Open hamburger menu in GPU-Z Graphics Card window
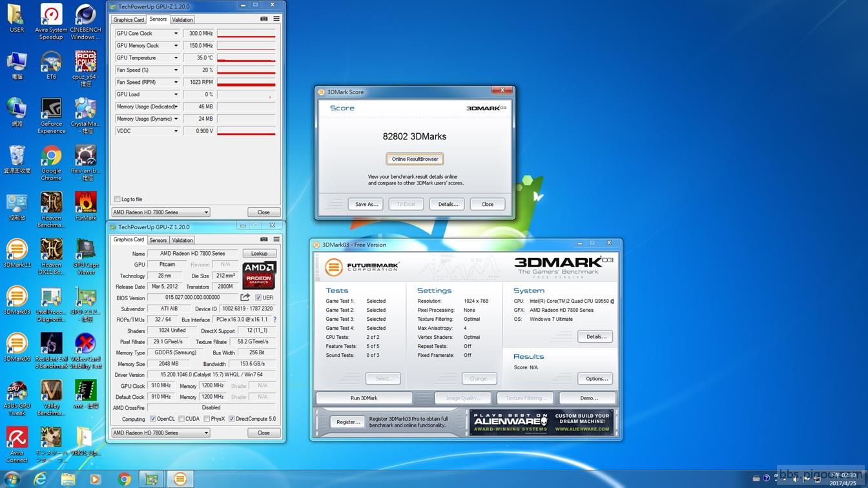Screen dimensions: 868x488 pyautogui.click(x=276, y=239)
